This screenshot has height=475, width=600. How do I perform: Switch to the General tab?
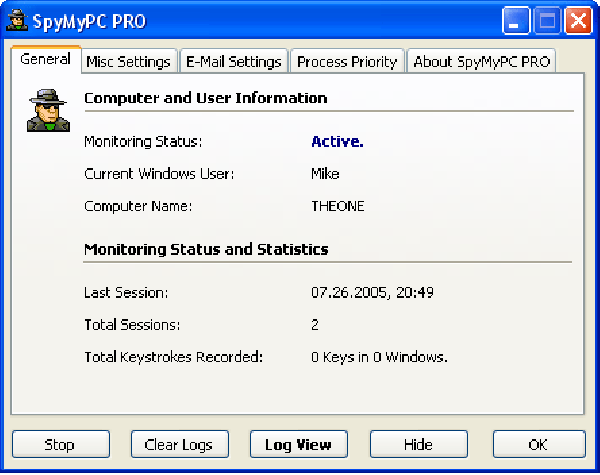46,59
